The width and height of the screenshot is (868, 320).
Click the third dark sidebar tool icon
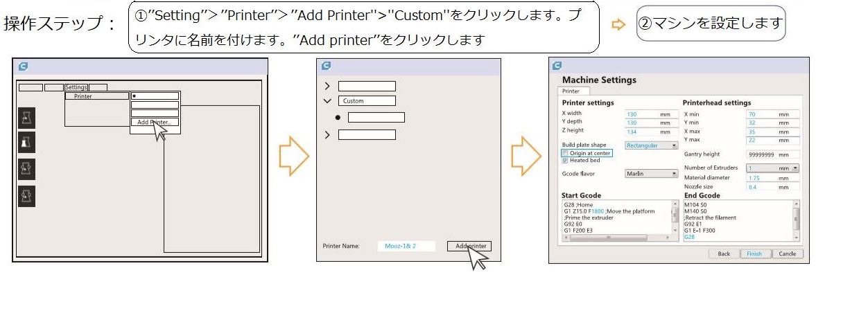point(26,170)
